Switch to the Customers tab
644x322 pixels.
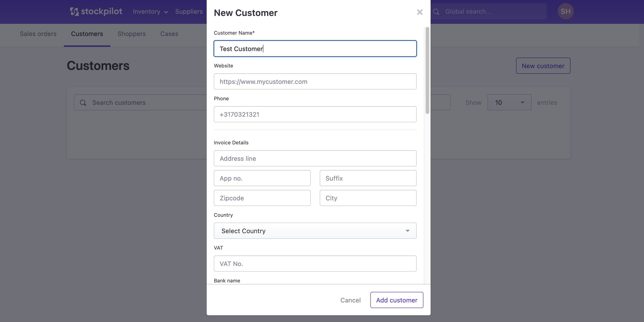tap(87, 34)
